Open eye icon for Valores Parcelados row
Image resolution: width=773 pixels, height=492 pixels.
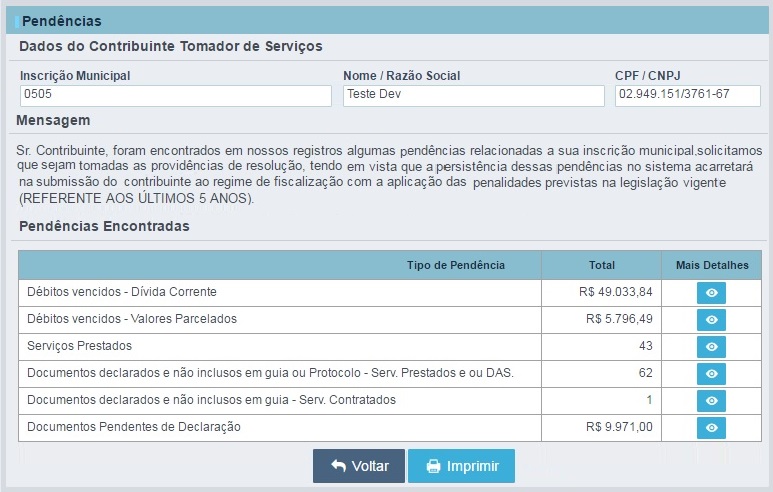[x=711, y=320]
